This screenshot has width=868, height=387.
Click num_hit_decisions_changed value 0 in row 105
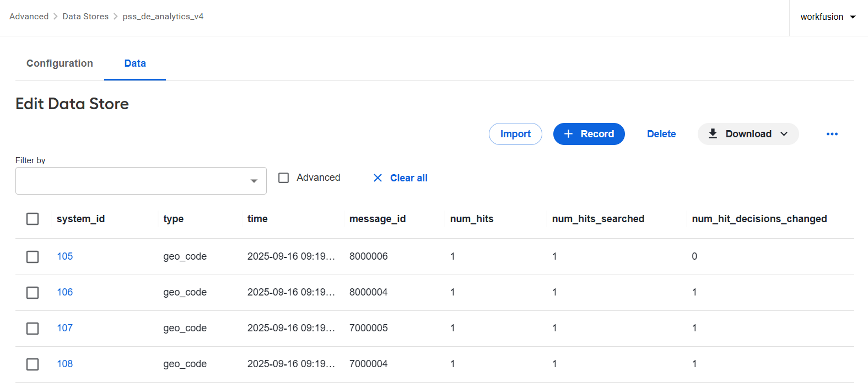[x=694, y=256]
